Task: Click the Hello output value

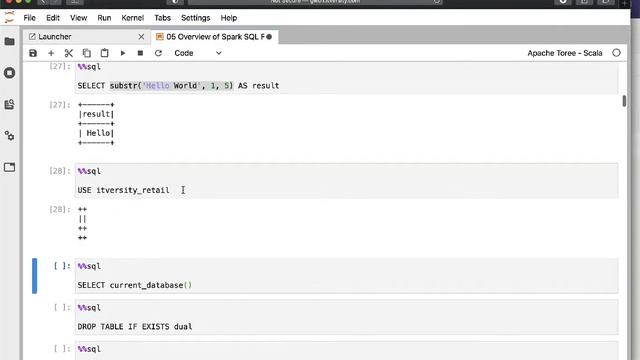Action: point(98,133)
